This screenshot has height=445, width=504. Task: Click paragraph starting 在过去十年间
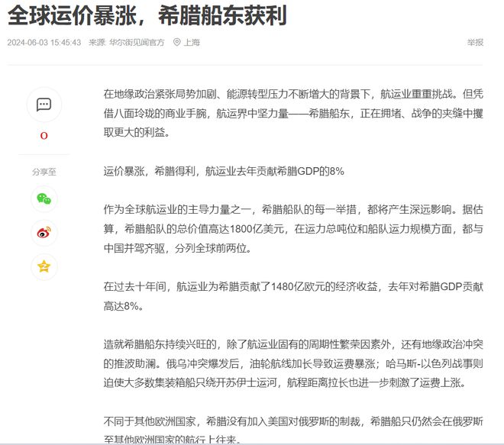(293, 296)
